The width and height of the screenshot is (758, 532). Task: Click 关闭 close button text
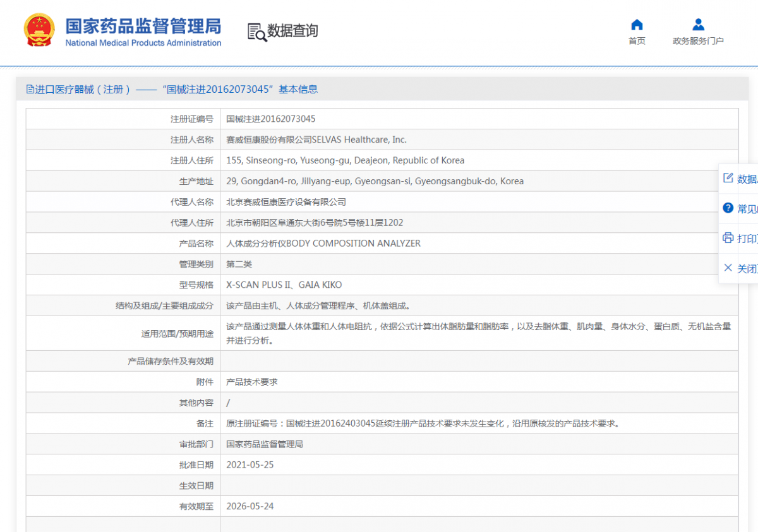(748, 269)
